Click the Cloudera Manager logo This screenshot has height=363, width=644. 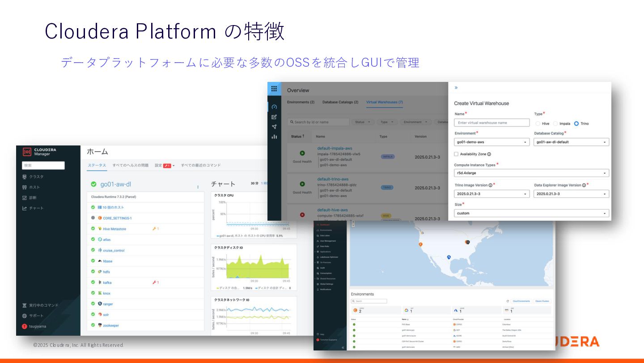[x=40, y=152]
